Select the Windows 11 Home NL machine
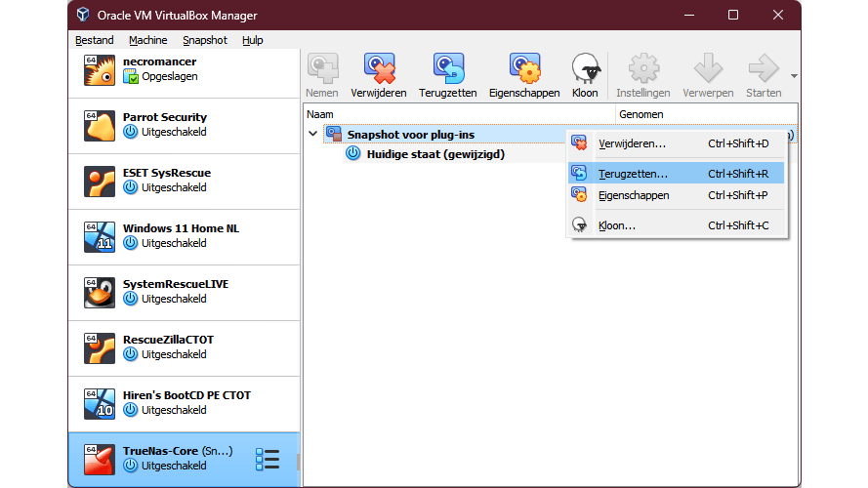The height and width of the screenshot is (488, 868). coord(184,237)
